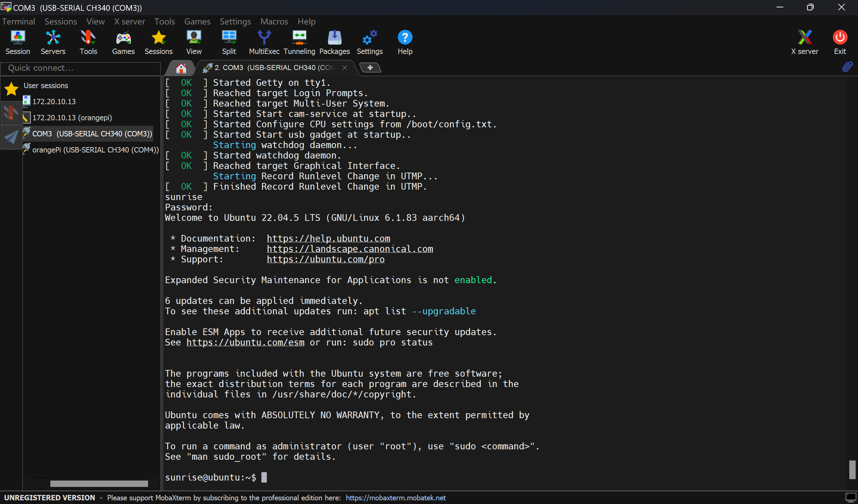The height and width of the screenshot is (504, 858).
Task: Open the Games menu
Action: pos(197,21)
